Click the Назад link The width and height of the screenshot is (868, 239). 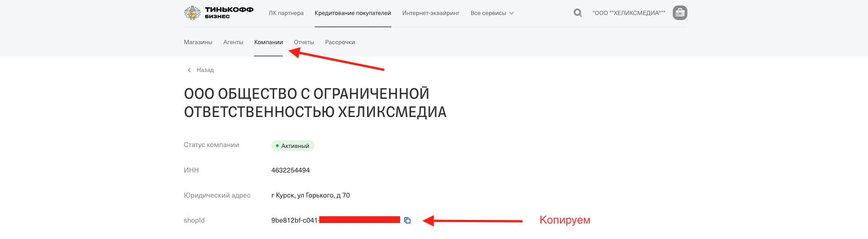point(205,70)
